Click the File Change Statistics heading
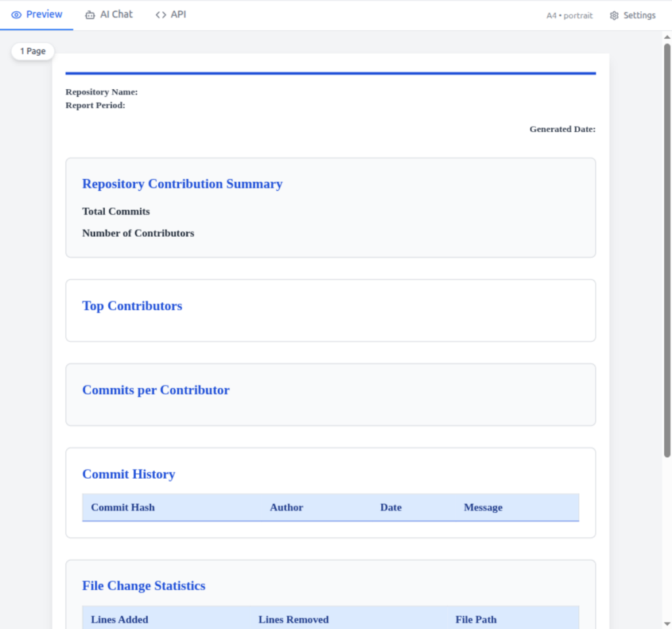This screenshot has width=672, height=629. pyautogui.click(x=144, y=585)
